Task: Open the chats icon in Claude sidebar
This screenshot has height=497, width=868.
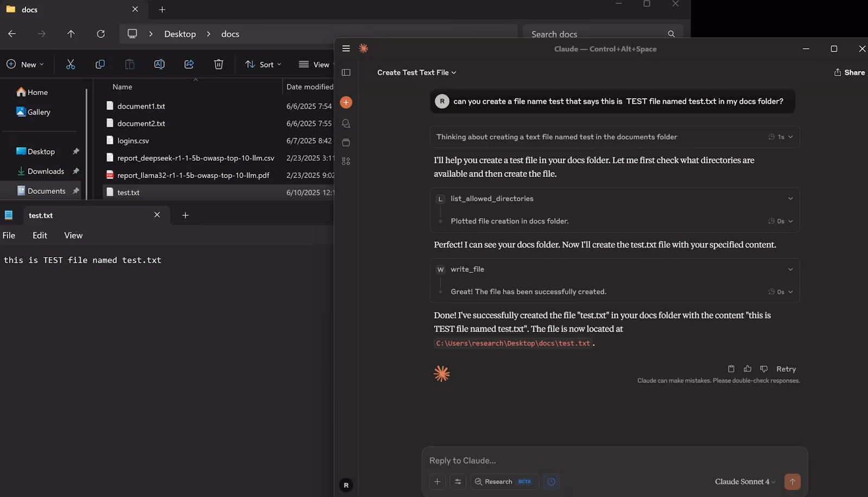Action: pyautogui.click(x=346, y=124)
